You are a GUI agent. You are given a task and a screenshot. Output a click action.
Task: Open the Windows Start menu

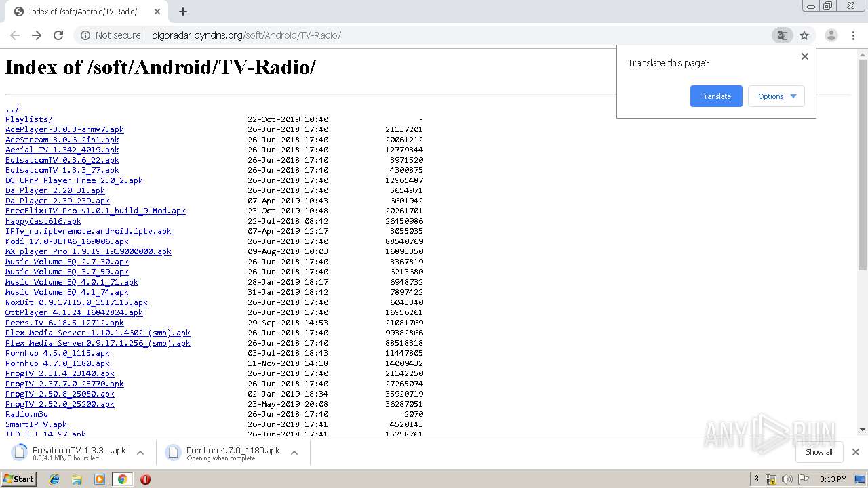coord(18,479)
